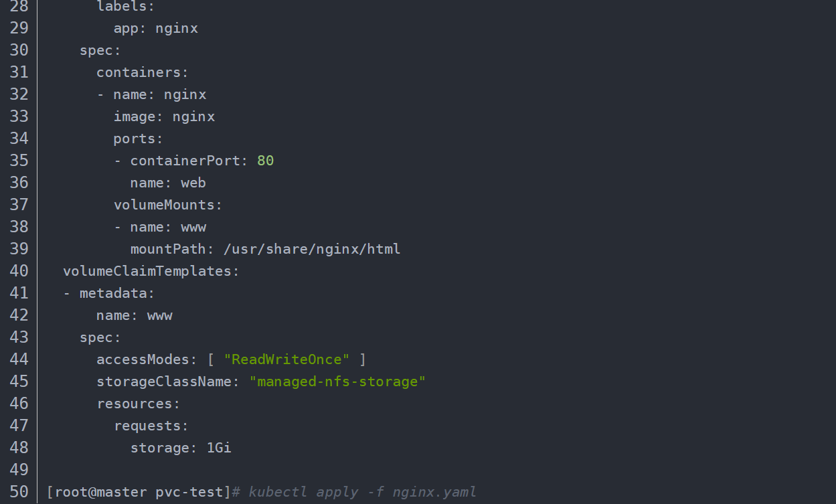The height and width of the screenshot is (504, 836).
Task: Click the containerPort value 80
Action: (266, 161)
